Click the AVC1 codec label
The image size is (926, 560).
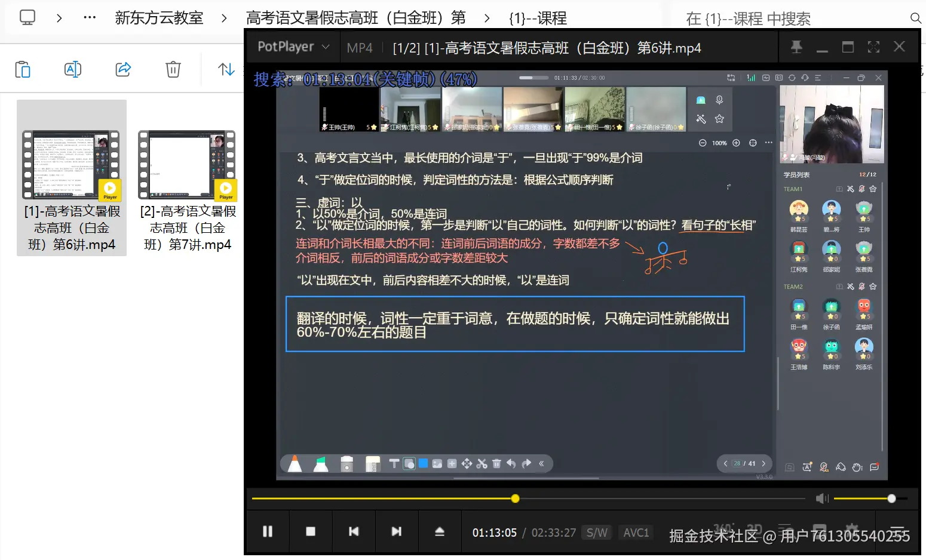point(636,533)
